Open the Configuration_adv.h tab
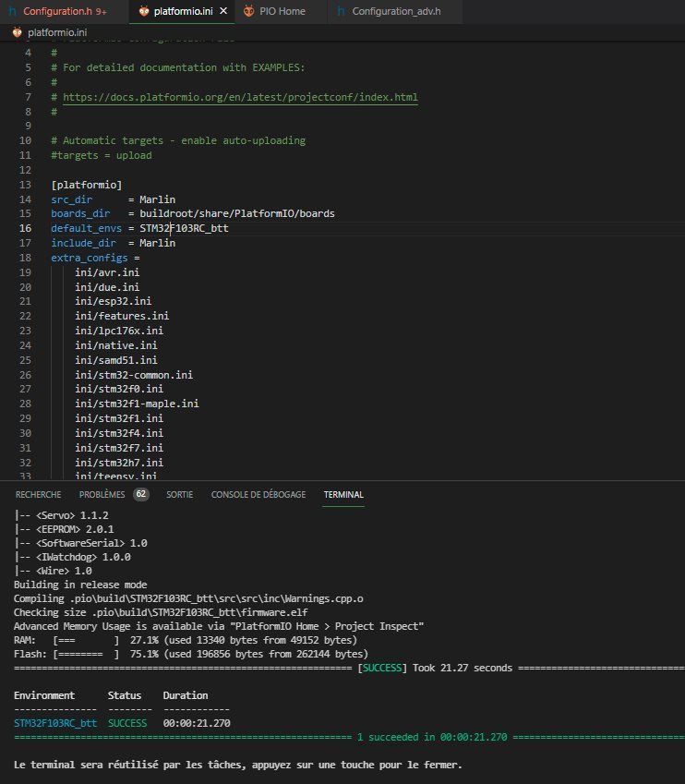The image size is (685, 784). click(396, 11)
